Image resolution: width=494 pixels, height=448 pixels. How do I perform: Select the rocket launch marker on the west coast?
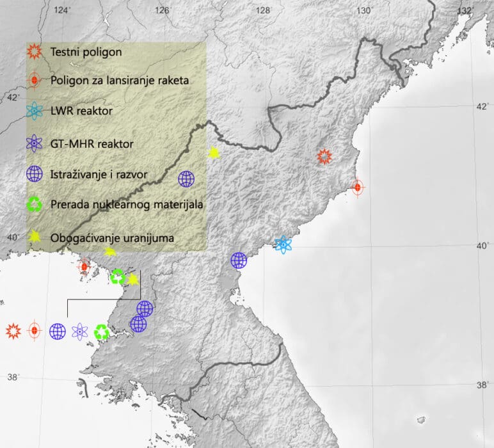(84, 266)
